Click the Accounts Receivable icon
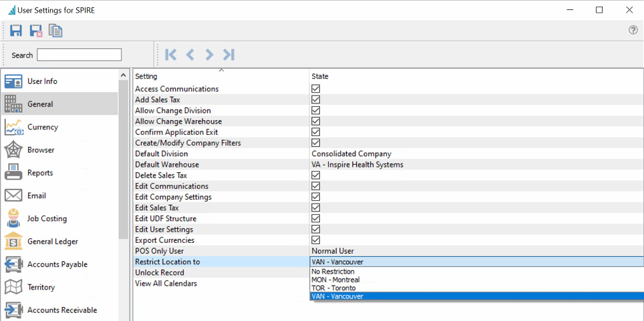Viewport: 644px width, 321px height. 13,310
